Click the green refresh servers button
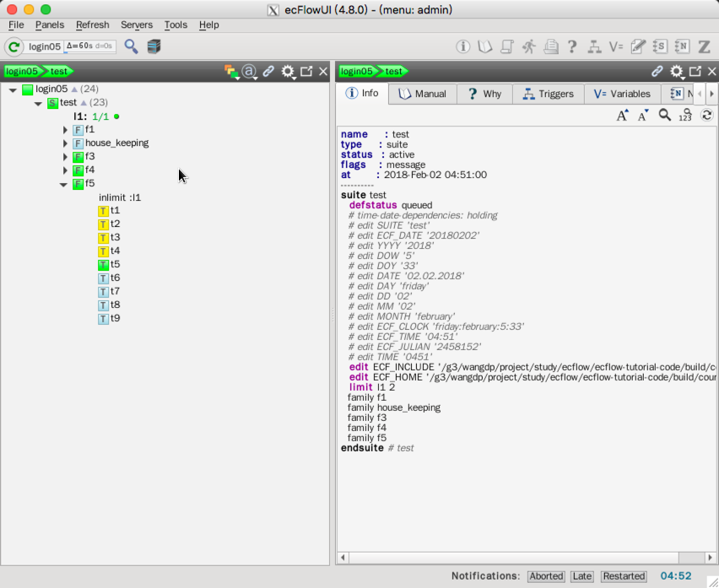Image resolution: width=719 pixels, height=588 pixels. tap(14, 46)
